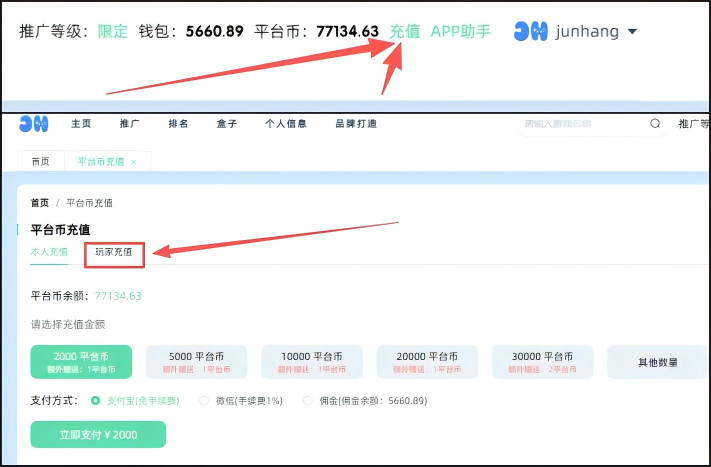Screen dimensions: 711x467
Task: Switch to the 玩家充值 tab
Action: pyautogui.click(x=114, y=253)
